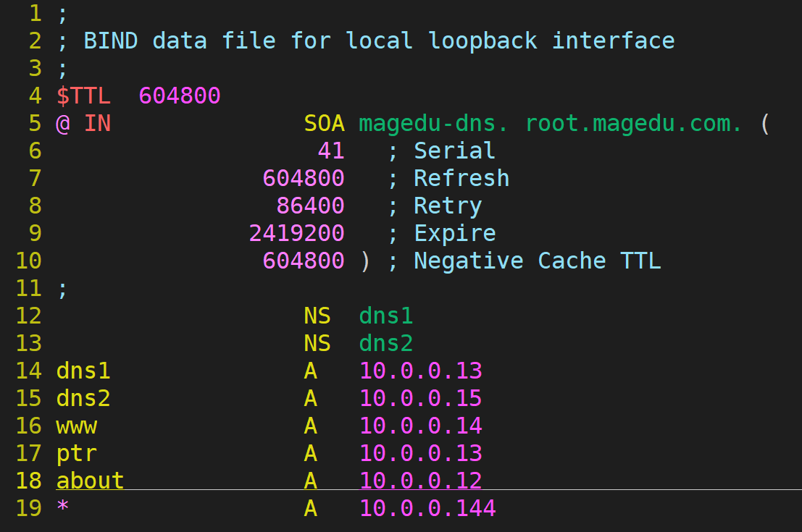Click line number 19 in the gutter
The image size is (802, 532).
(29, 509)
